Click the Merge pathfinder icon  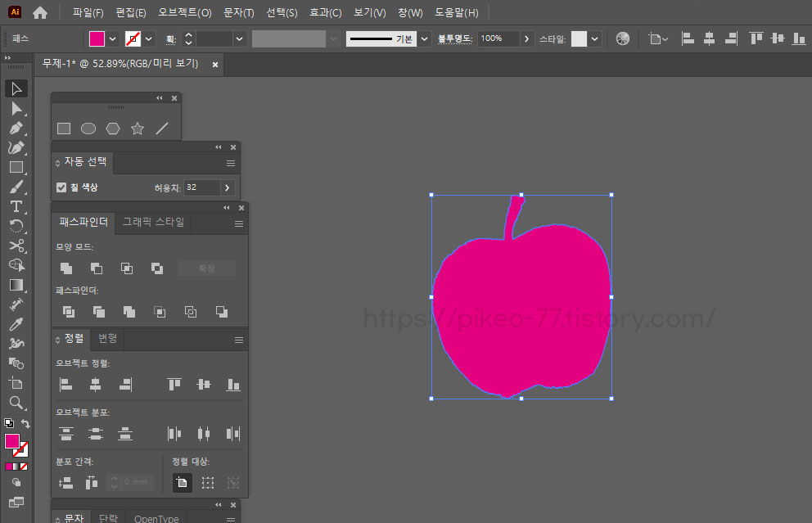[129, 312]
